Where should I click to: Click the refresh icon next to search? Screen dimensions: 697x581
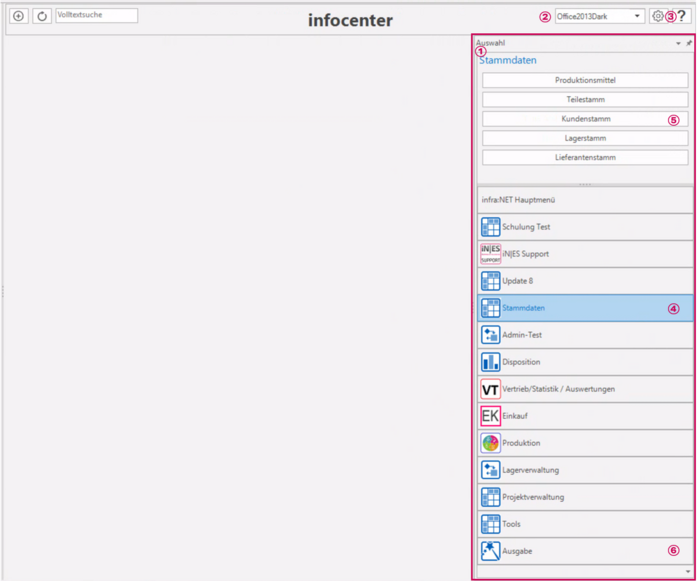42,16
